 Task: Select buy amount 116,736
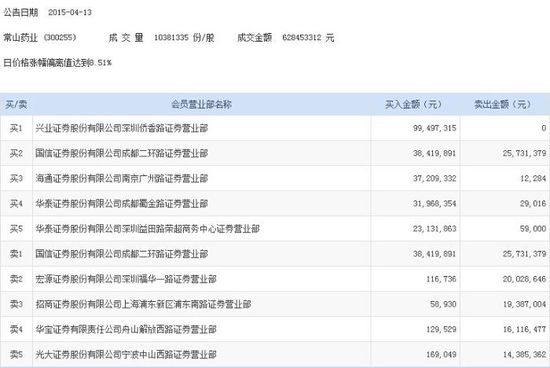(x=441, y=279)
